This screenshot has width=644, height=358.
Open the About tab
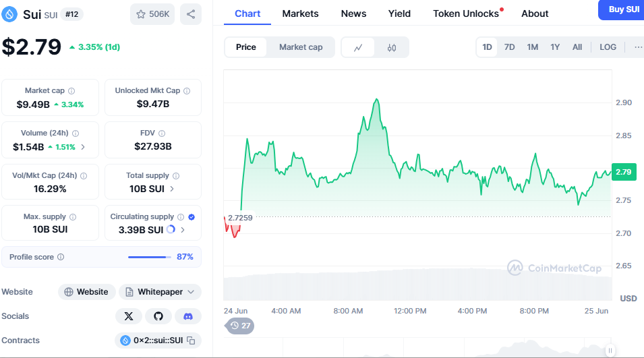[x=535, y=13]
